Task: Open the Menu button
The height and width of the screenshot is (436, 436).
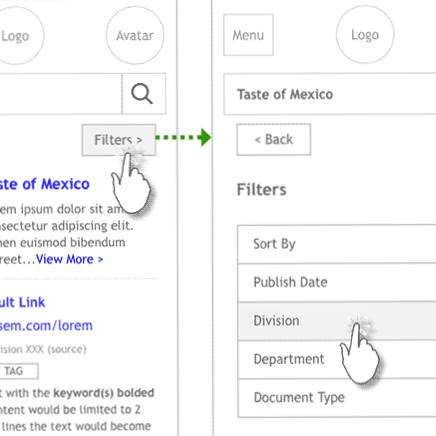Action: (248, 35)
